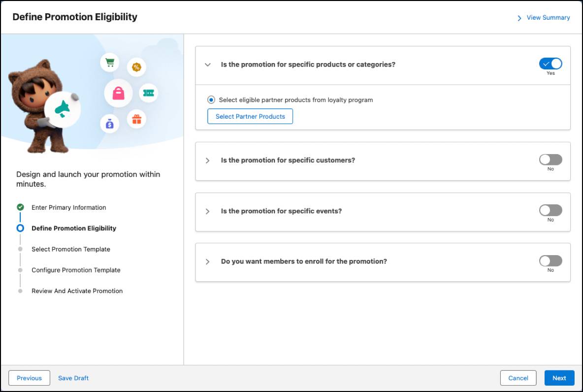Disable the specific products or categories toggle
This screenshot has width=583, height=392.
[x=551, y=64]
